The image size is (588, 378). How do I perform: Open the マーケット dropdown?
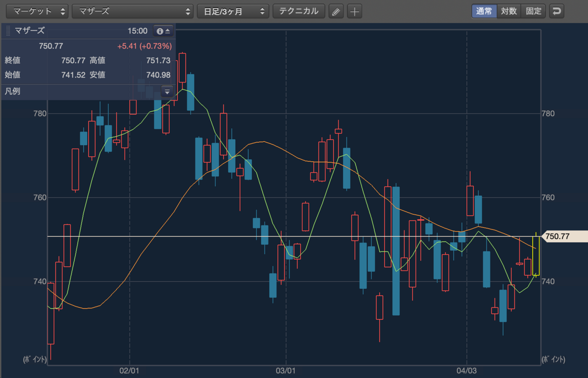(37, 11)
